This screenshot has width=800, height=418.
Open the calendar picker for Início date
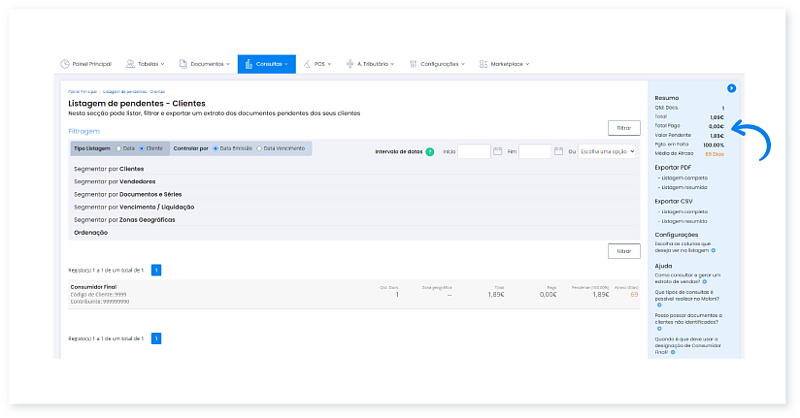tap(498, 152)
